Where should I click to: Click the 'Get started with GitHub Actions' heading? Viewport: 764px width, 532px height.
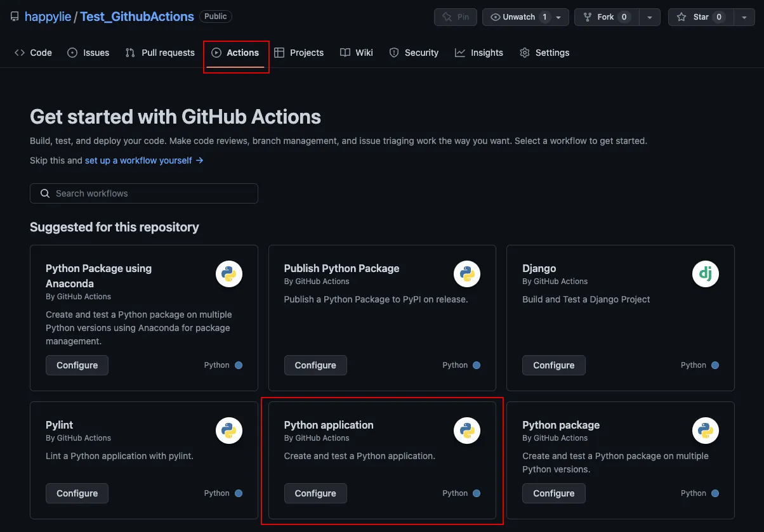175,117
